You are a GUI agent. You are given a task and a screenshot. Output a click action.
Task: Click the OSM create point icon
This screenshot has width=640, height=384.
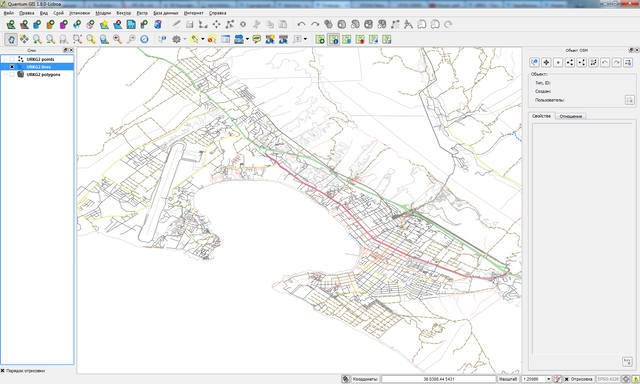pos(558,62)
